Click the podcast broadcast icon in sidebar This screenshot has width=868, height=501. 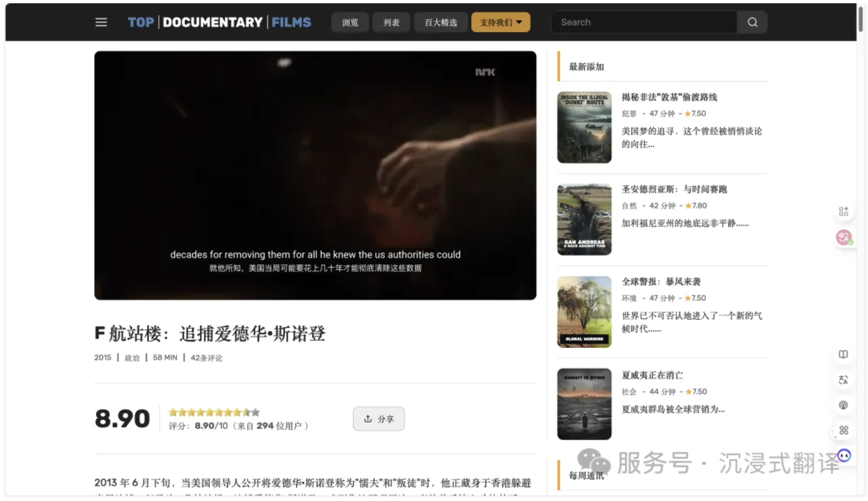844,405
